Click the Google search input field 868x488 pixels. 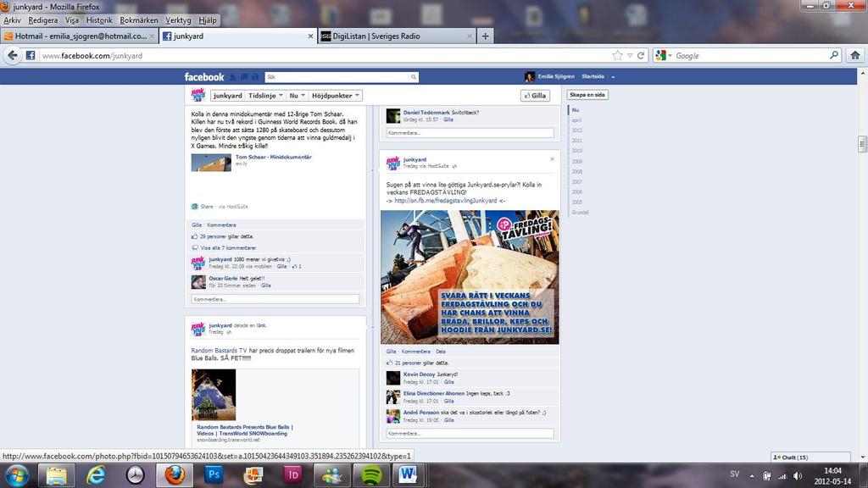(751, 55)
